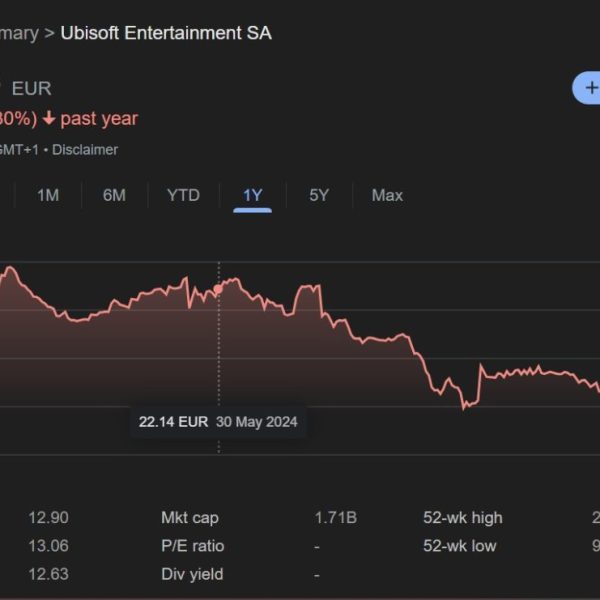
Task: Select the 6M time range tab
Action: pyautogui.click(x=114, y=195)
